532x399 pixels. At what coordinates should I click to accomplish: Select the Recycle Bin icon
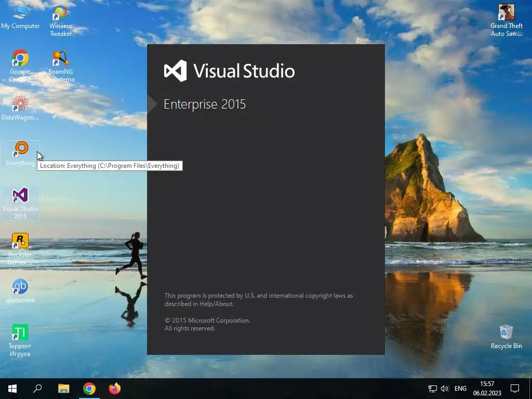pyautogui.click(x=506, y=337)
